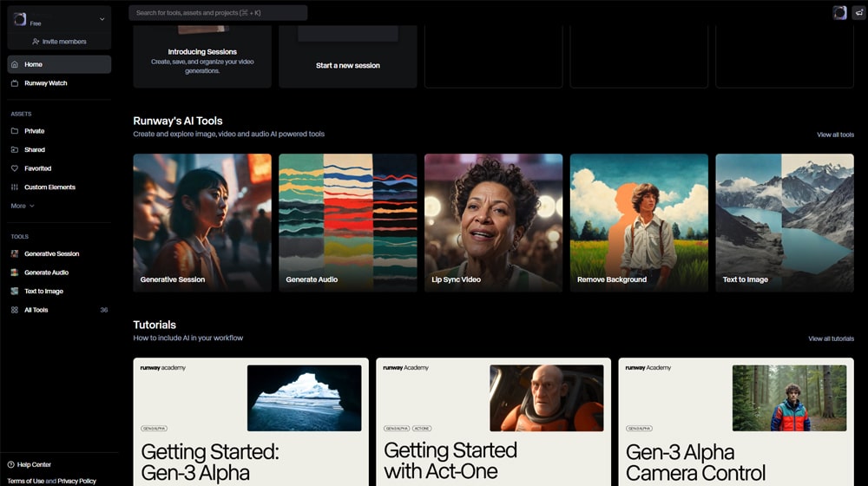Open Lip Sync Video tool thumbnail
Image resolution: width=868 pixels, height=486 pixels.
pos(493,222)
